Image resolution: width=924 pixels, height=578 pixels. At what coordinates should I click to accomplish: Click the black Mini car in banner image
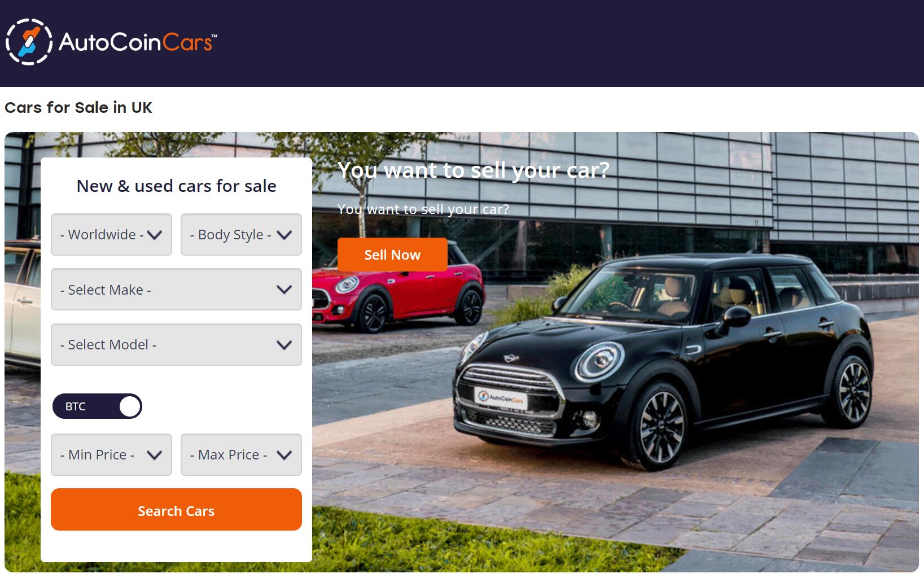(663, 361)
